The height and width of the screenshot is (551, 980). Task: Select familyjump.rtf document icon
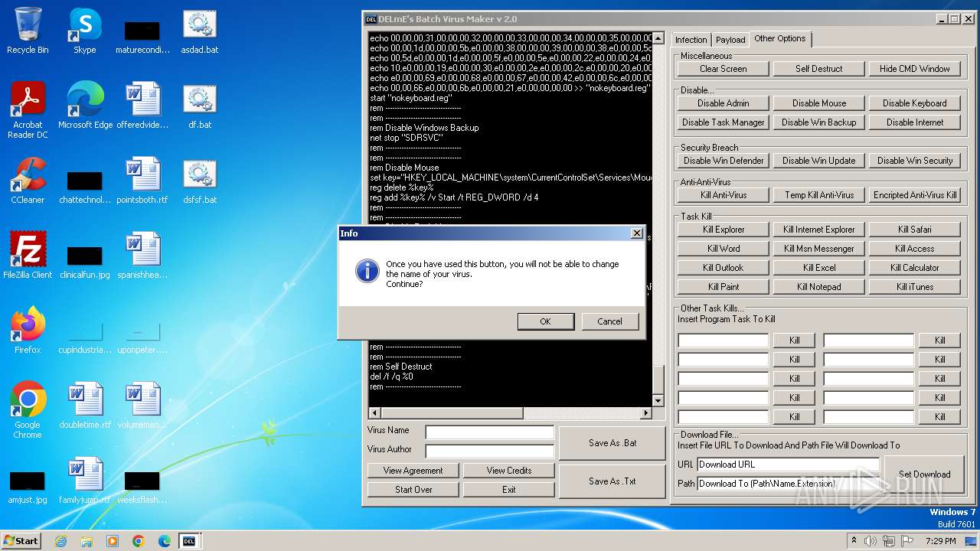pos(85,481)
